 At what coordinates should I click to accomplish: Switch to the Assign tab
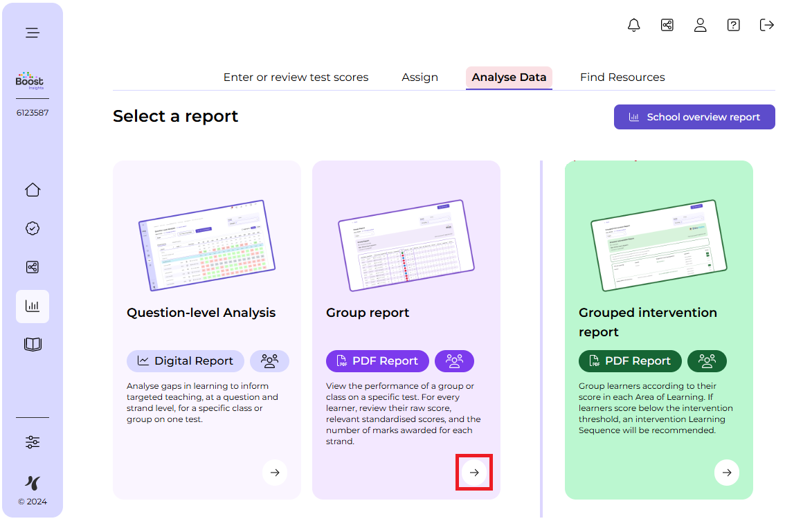[x=419, y=77]
